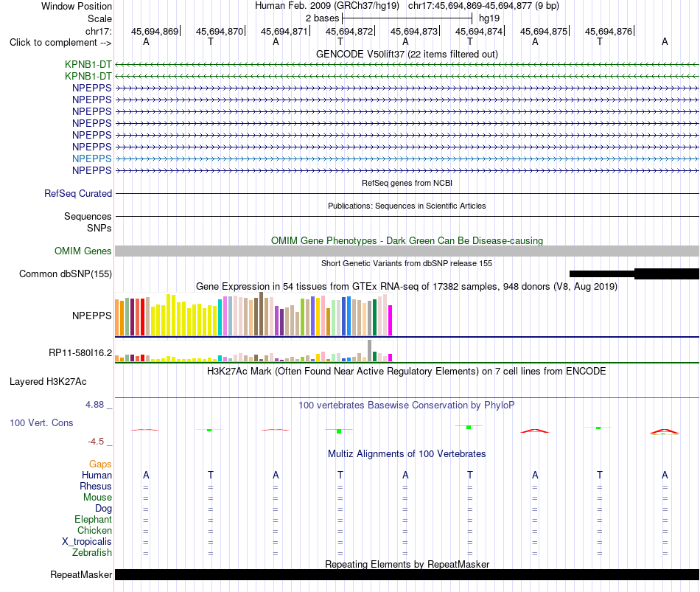Screen dimensions: 700x592
Task: Click the 4.88 conservation scale value
Action: pyautogui.click(x=94, y=404)
